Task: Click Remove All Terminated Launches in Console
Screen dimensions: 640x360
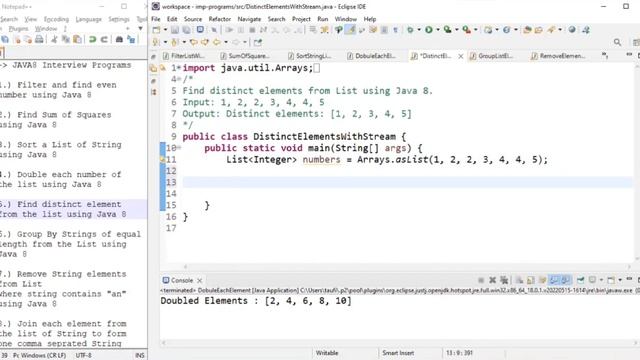Action: tap(504, 280)
